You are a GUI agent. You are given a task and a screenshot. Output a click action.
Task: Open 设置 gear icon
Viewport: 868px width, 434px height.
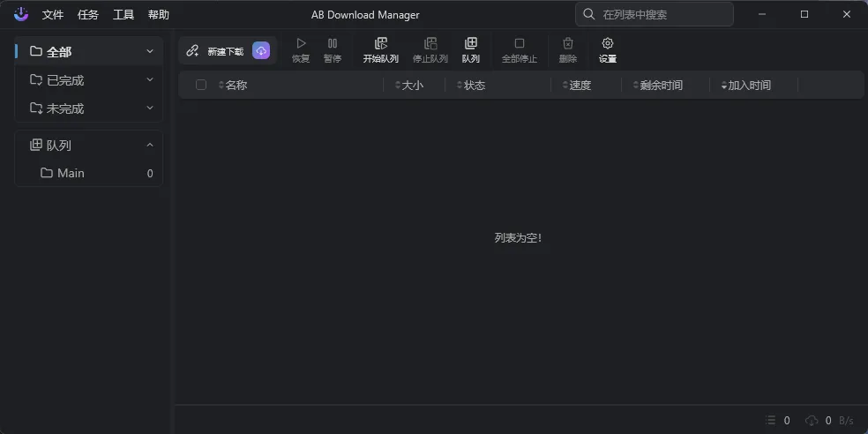(x=607, y=43)
